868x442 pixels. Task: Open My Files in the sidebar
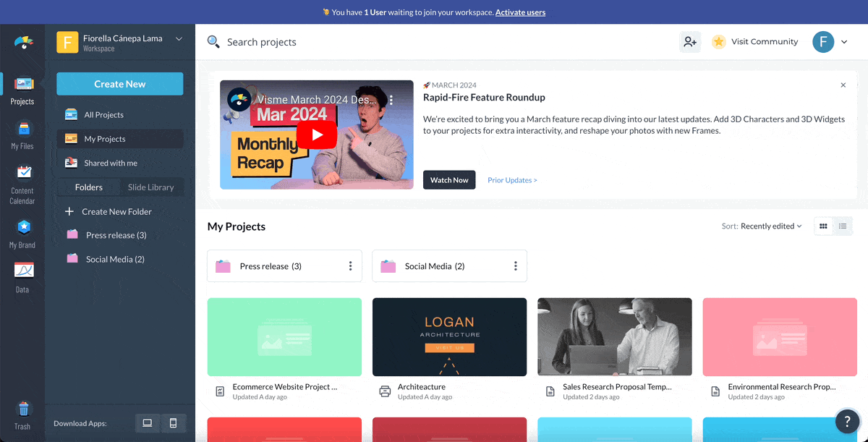tap(22, 135)
